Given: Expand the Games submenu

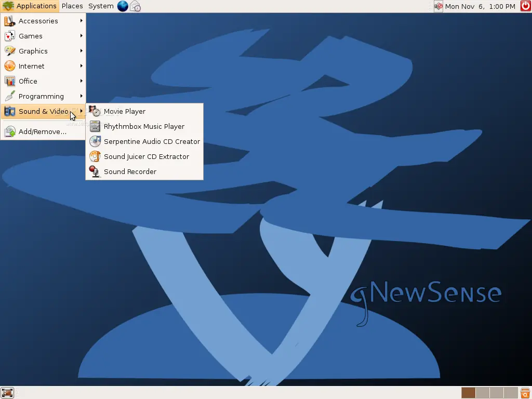Looking at the screenshot, I should point(31,36).
